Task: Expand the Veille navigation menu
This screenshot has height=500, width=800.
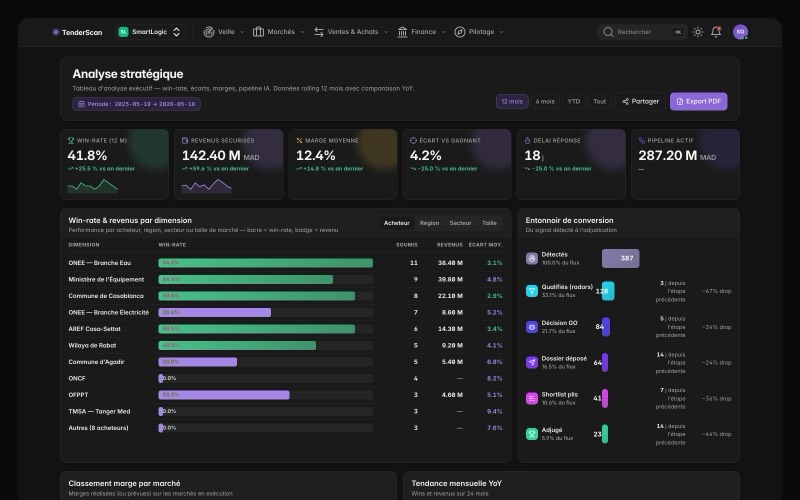Action: coord(223,32)
